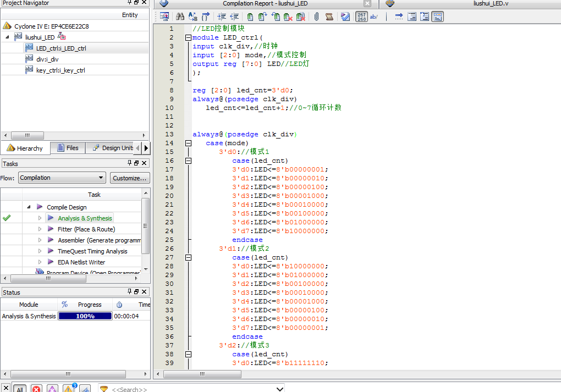Click the messages Search input field

point(193,389)
